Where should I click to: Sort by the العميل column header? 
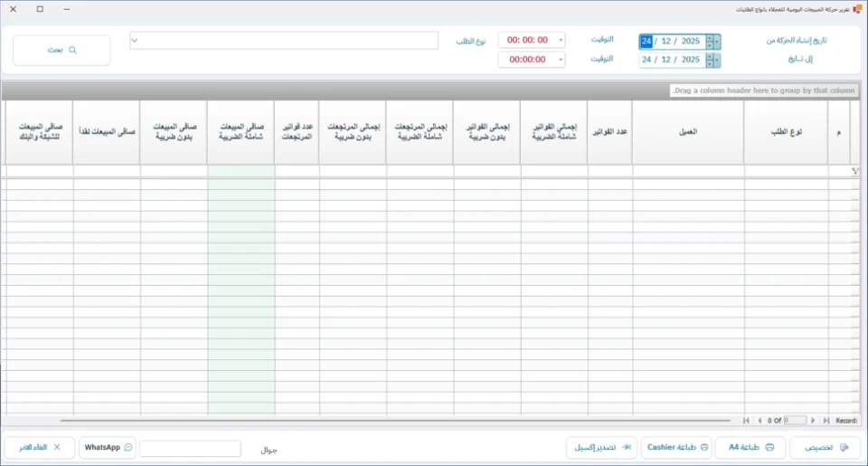(688, 132)
